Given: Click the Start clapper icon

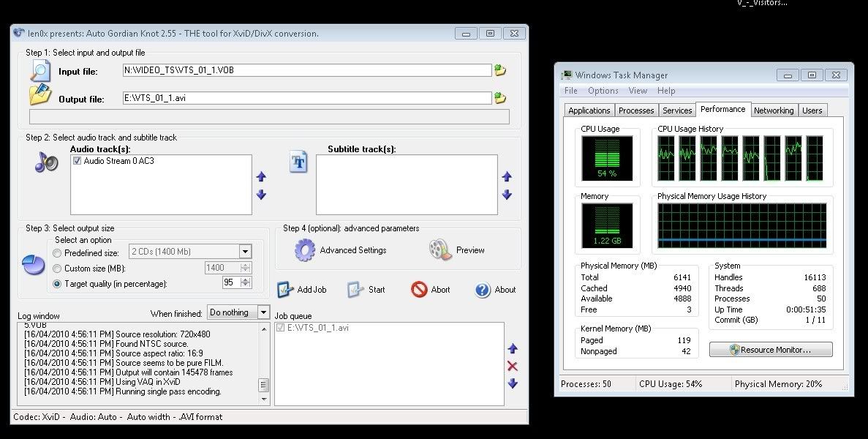Looking at the screenshot, I should (x=355, y=290).
